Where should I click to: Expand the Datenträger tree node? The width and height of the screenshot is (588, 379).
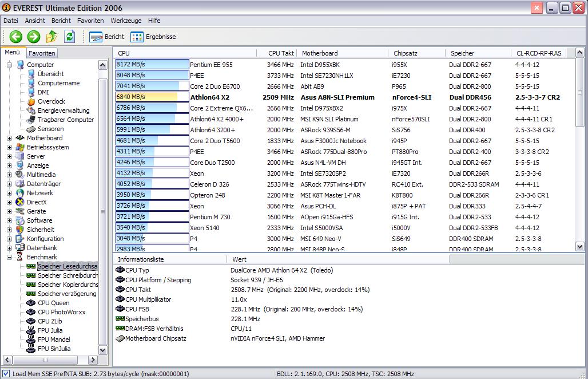(9, 184)
